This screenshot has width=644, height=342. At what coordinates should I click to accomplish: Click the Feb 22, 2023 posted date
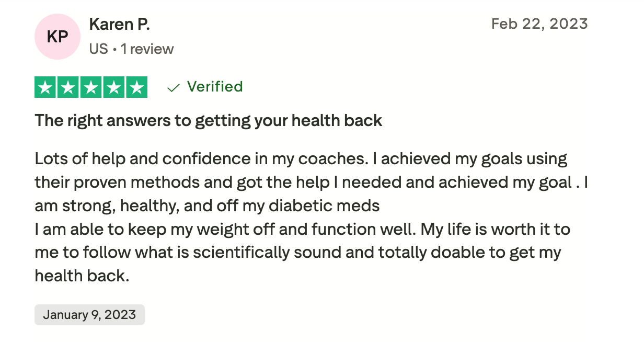[x=539, y=24]
